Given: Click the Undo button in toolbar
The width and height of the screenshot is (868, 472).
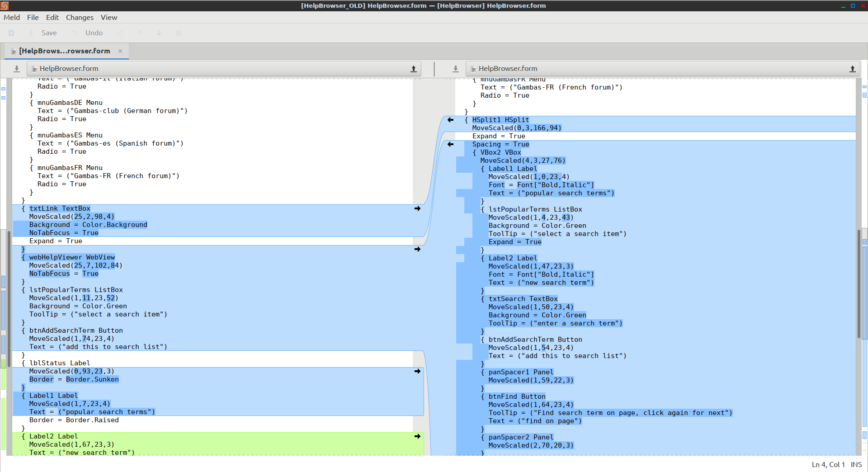Looking at the screenshot, I should tap(88, 33).
